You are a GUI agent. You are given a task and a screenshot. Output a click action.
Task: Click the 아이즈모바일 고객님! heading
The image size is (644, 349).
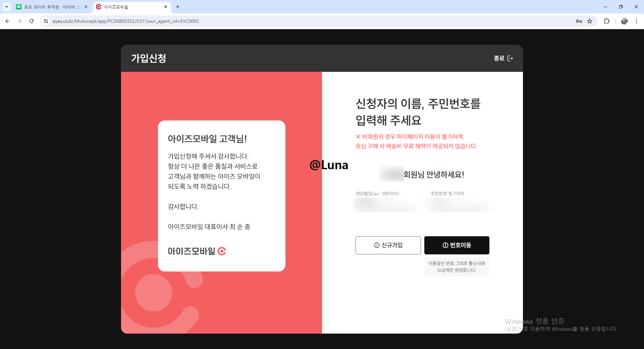pyautogui.click(x=207, y=139)
